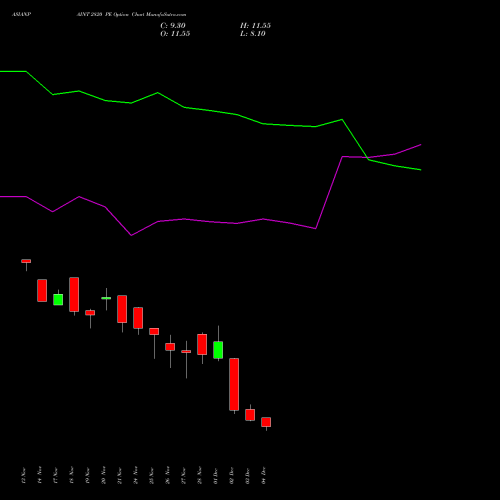Select the green candlestick above 01 Dec

pyautogui.click(x=218, y=350)
